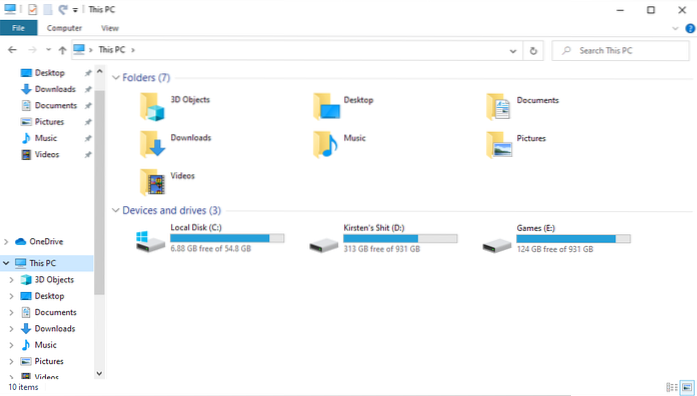
Task: Click the Music quick access item
Action: [46, 138]
